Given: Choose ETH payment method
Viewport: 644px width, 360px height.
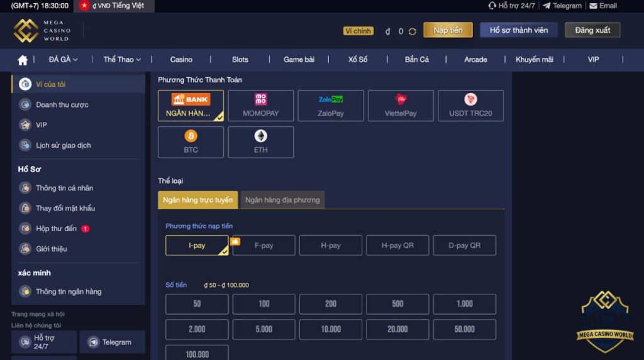Looking at the screenshot, I should tap(261, 142).
